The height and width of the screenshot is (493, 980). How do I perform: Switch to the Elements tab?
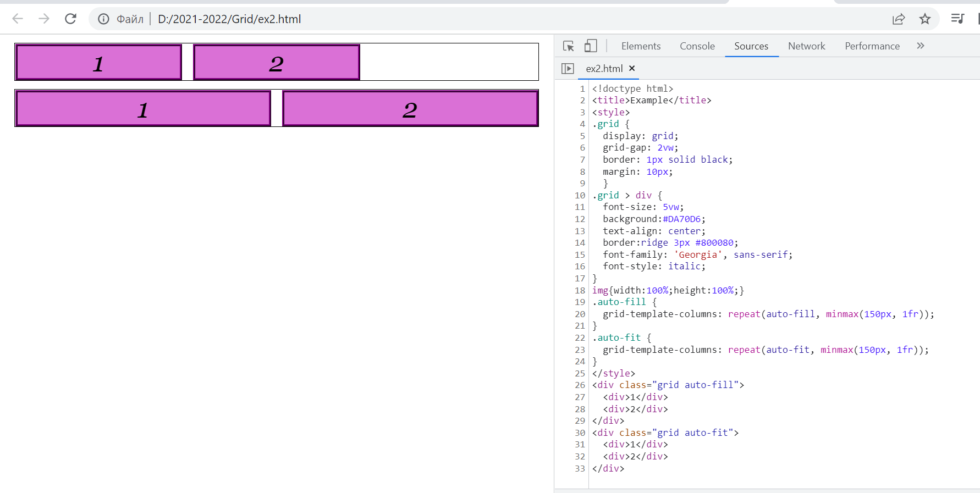[x=641, y=46]
